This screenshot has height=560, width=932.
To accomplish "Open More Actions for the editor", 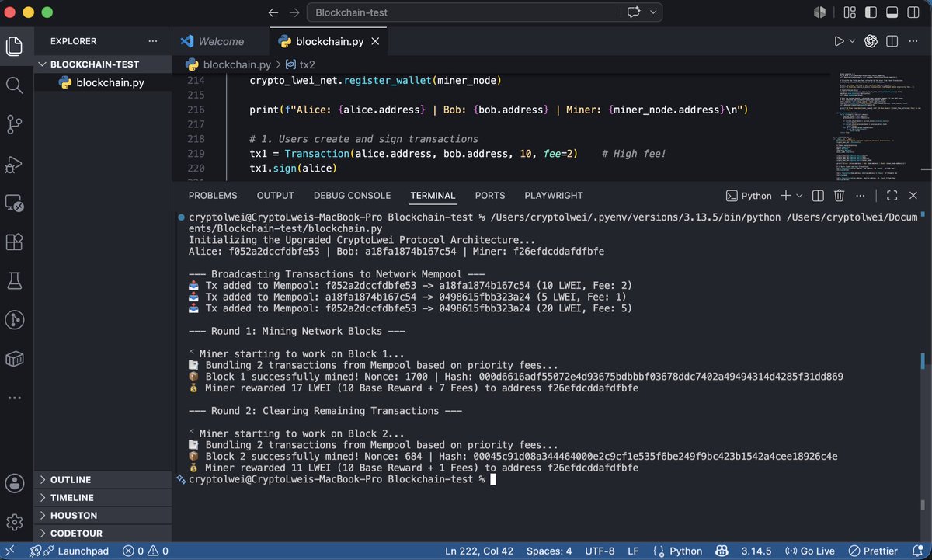I will coord(915,41).
